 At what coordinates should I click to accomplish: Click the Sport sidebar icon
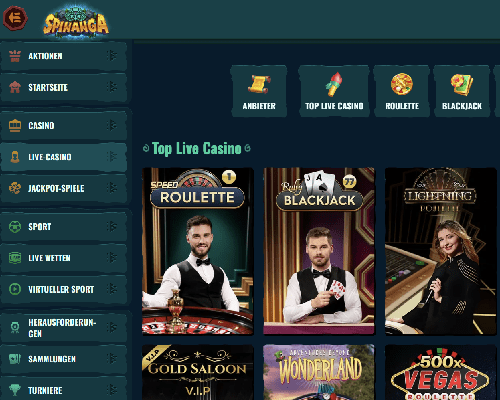point(15,227)
